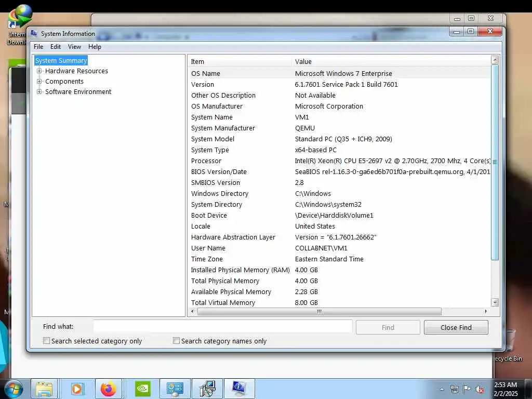This screenshot has height=399, width=532.
Task: Minimize the System Information window
Action: [457, 31]
